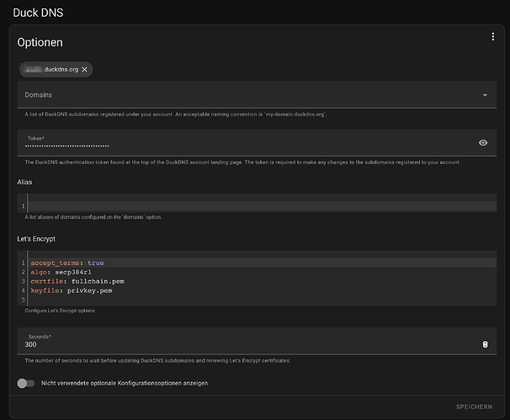Click into the Token password field

click(x=247, y=143)
